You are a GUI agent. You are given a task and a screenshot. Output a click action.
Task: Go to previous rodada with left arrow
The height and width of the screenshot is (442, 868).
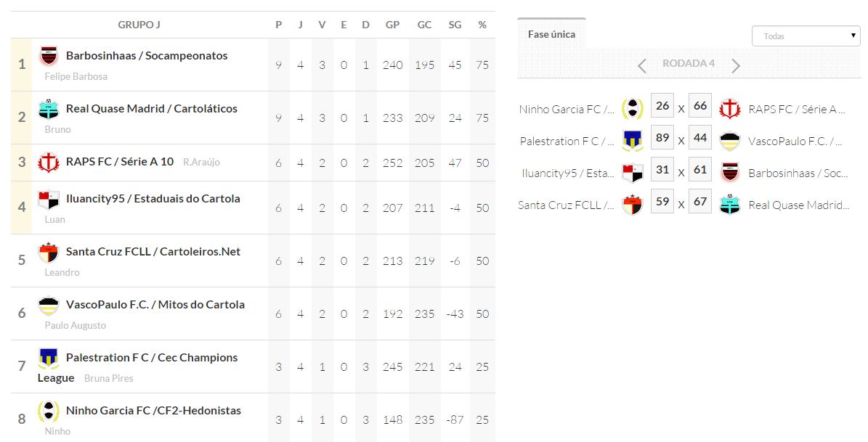click(642, 66)
